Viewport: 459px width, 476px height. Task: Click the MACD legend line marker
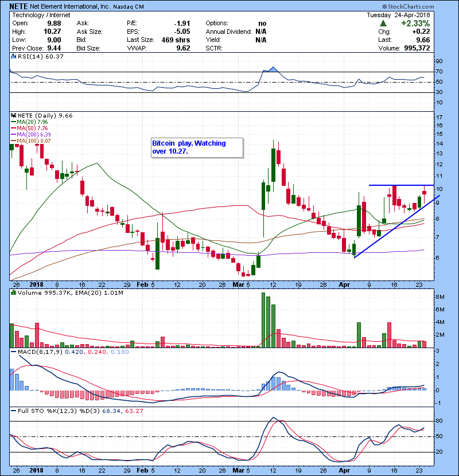click(13, 352)
